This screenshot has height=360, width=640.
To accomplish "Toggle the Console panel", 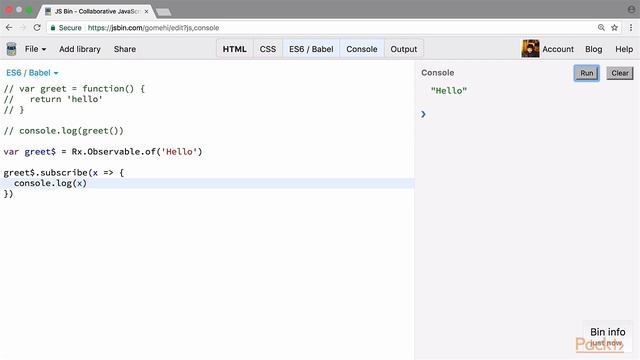I will pos(362,49).
